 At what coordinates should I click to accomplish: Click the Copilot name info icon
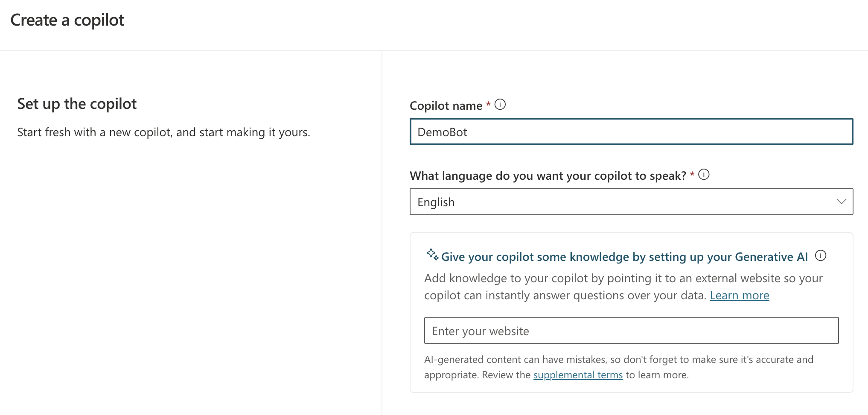500,105
